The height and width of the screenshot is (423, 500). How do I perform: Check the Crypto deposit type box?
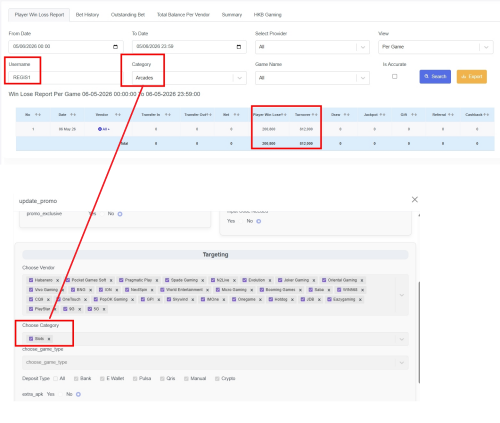(x=217, y=379)
